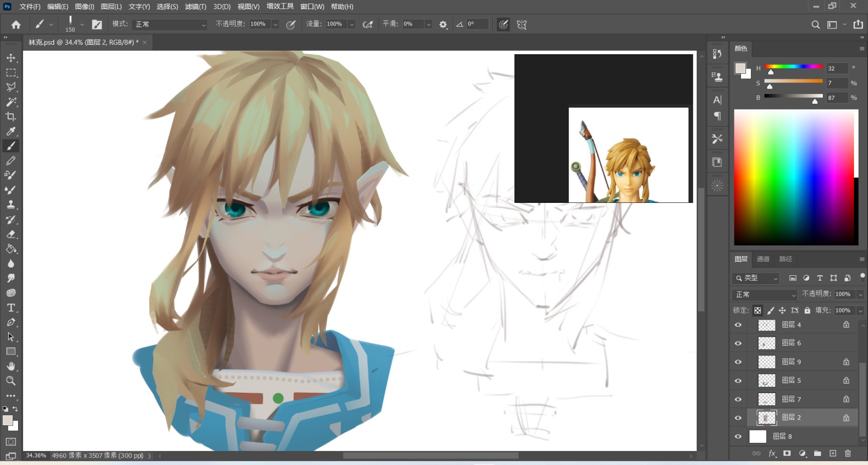Toggle lock transparent pixels

757,310
